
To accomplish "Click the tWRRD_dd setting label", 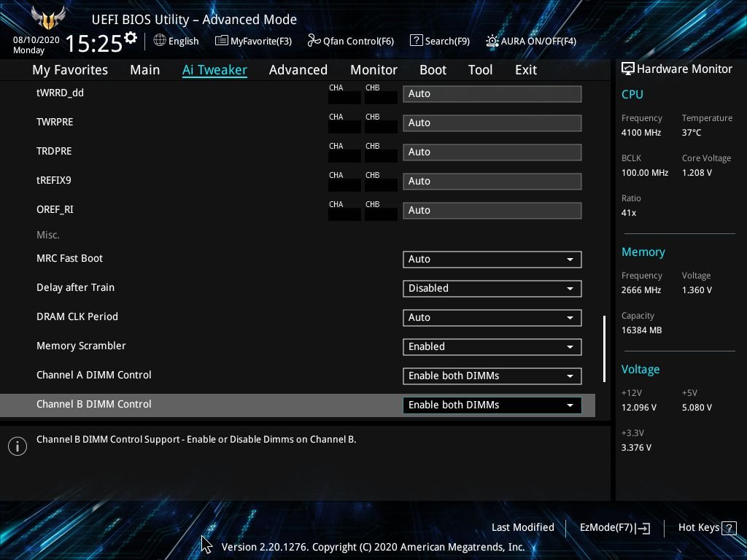I will tap(60, 93).
